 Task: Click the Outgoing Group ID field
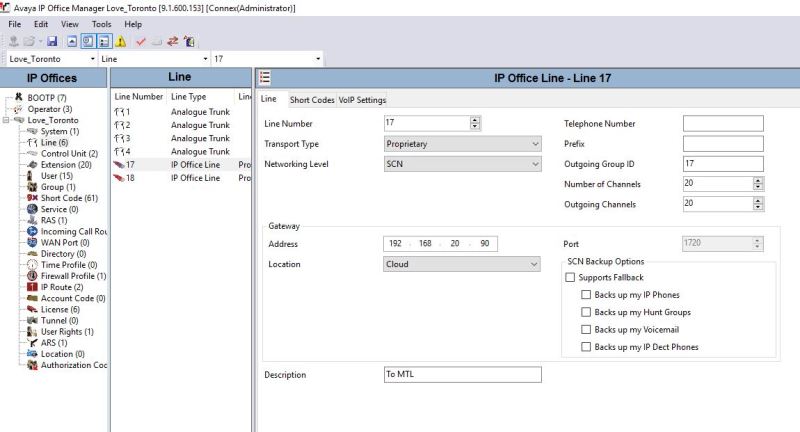click(723, 164)
